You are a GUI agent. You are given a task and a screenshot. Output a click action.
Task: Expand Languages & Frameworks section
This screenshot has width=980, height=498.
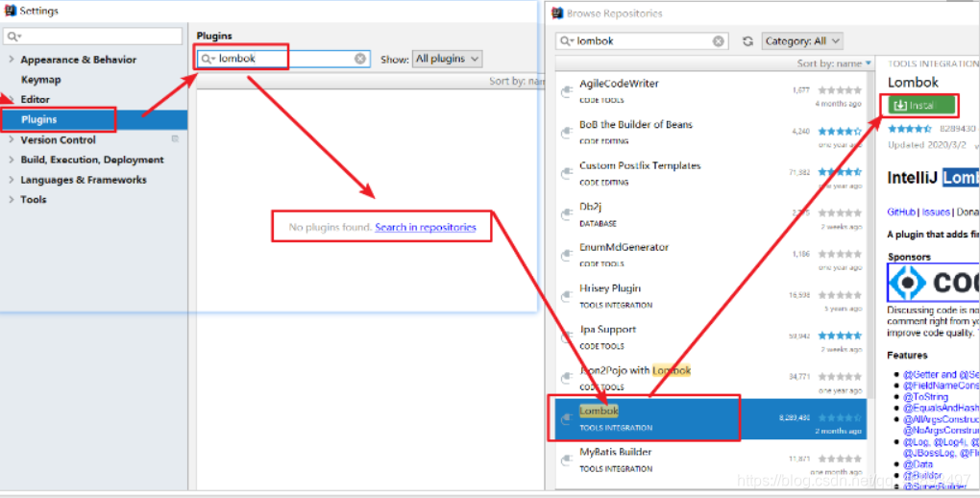(x=12, y=180)
